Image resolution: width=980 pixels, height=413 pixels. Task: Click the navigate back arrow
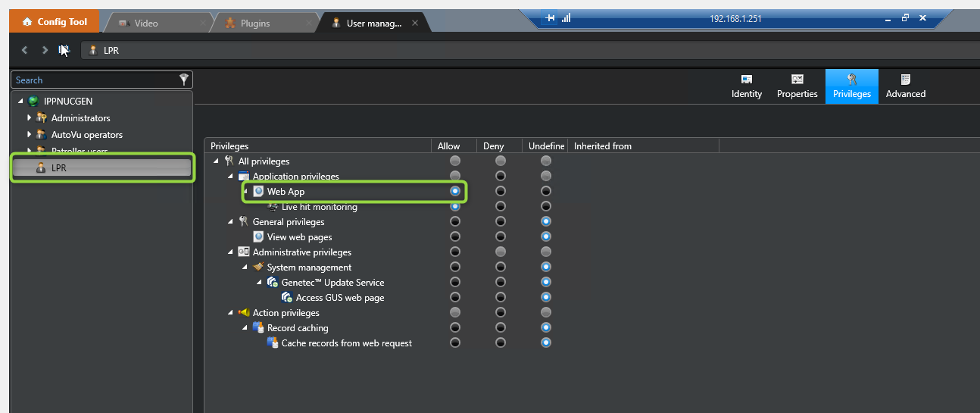tap(25, 50)
